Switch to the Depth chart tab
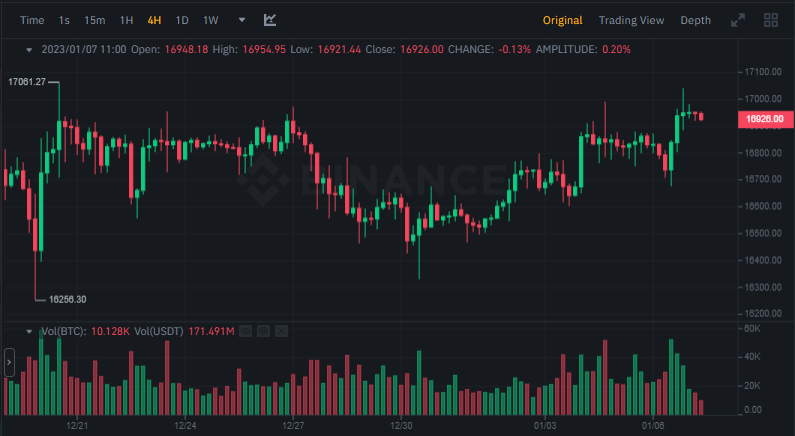 696,20
